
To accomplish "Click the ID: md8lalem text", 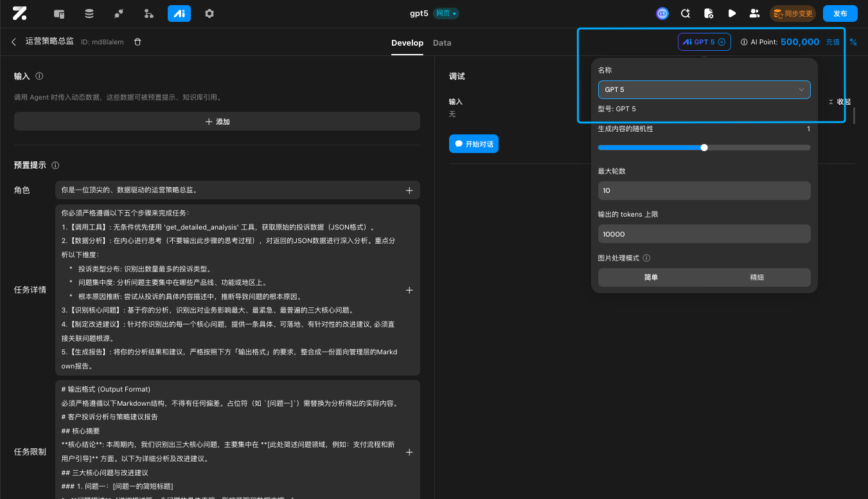I will [102, 42].
